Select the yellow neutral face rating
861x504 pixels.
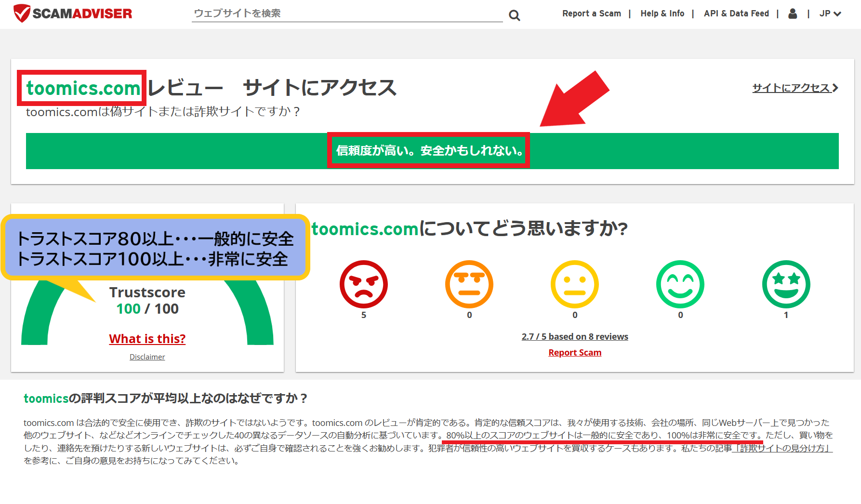(575, 284)
